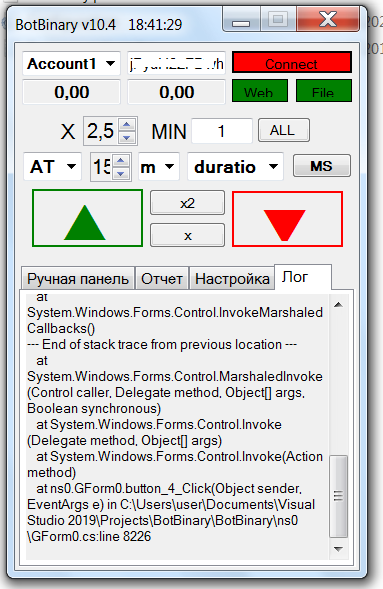Click the log scrollbar thumb
Viewport: 383px width, 589px height.
pos(338,496)
